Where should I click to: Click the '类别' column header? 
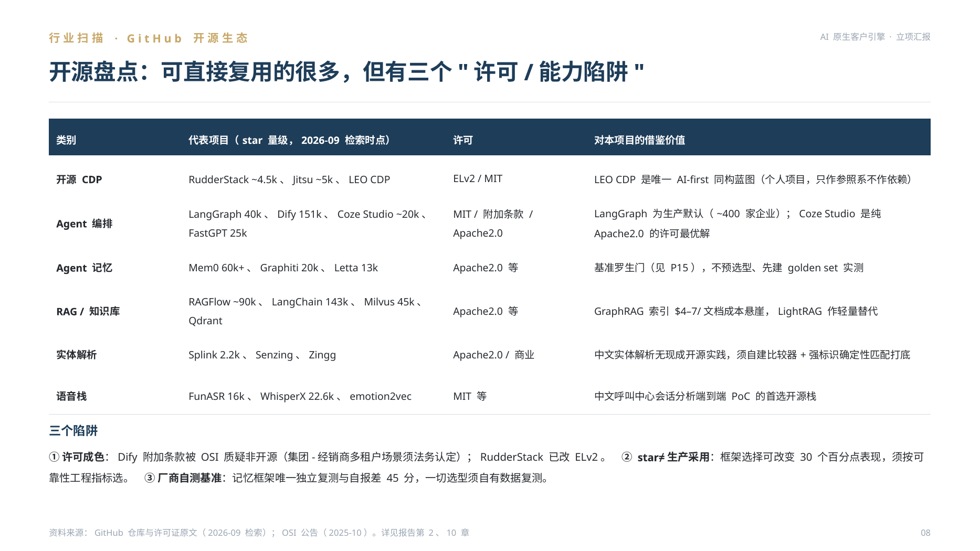click(x=66, y=140)
